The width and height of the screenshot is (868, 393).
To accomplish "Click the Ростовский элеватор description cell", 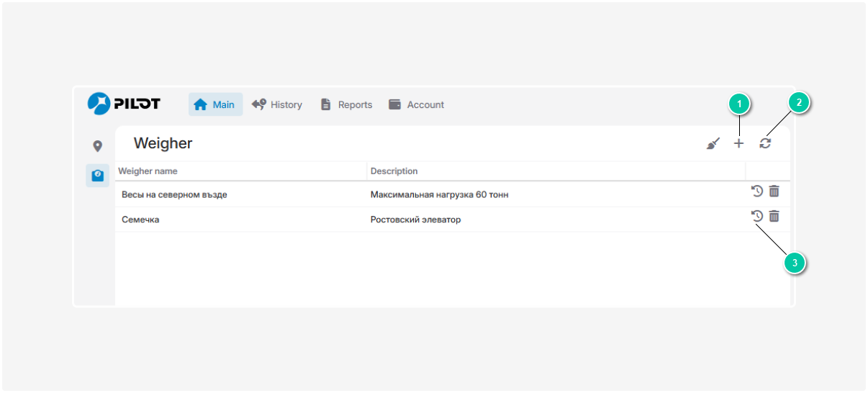I will pos(415,220).
